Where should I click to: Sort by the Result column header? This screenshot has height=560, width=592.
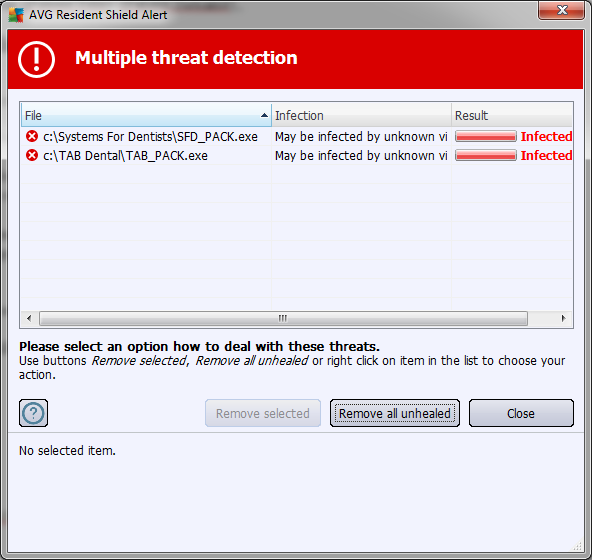pos(512,116)
